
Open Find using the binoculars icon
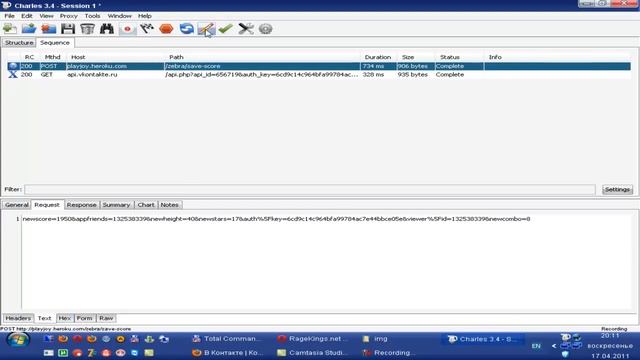107,29
